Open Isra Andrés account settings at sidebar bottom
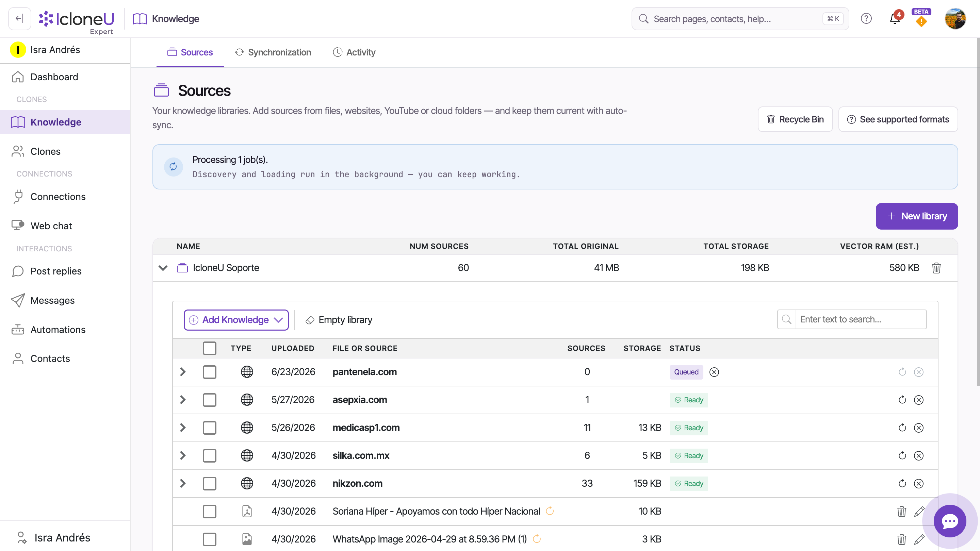 pyautogui.click(x=65, y=537)
